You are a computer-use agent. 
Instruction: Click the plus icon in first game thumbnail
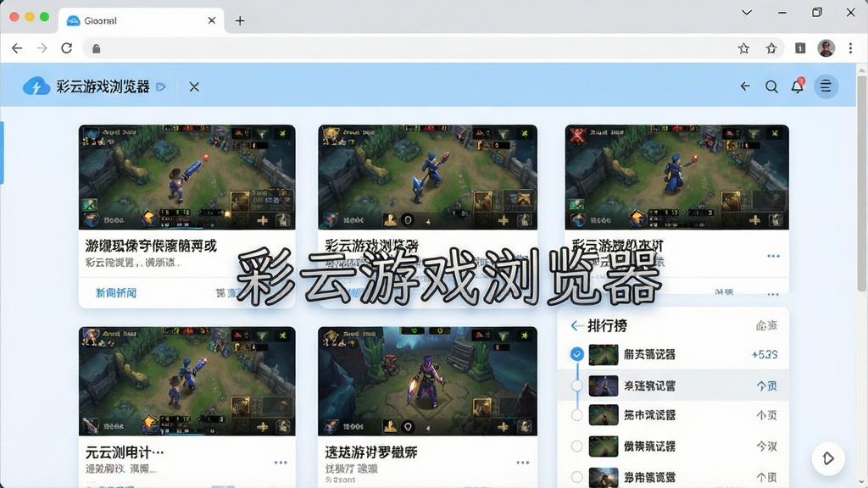[263, 220]
